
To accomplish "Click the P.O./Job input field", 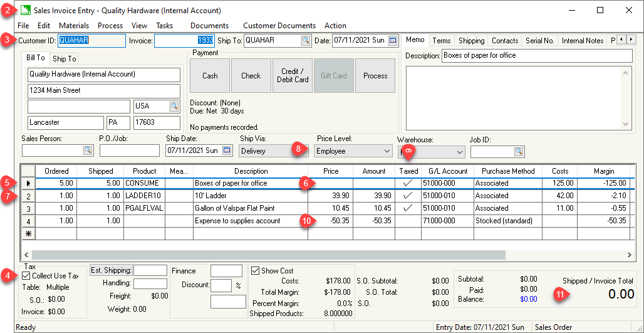I will click(x=129, y=151).
